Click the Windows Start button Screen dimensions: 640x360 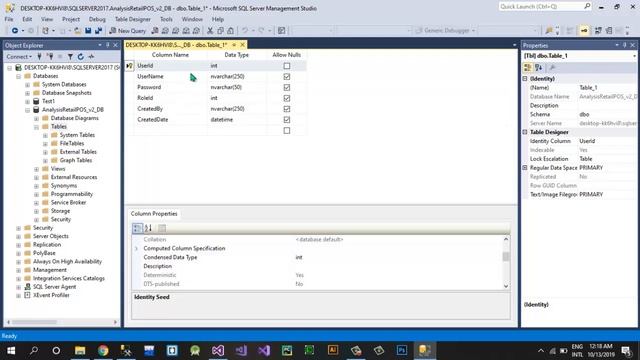point(11,350)
